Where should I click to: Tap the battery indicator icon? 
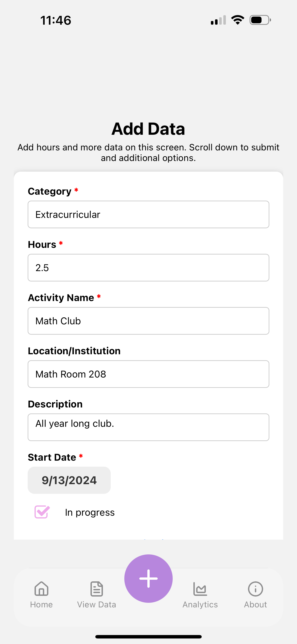260,20
